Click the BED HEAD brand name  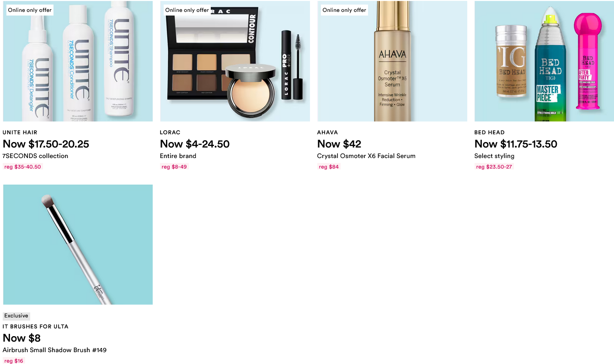point(490,132)
